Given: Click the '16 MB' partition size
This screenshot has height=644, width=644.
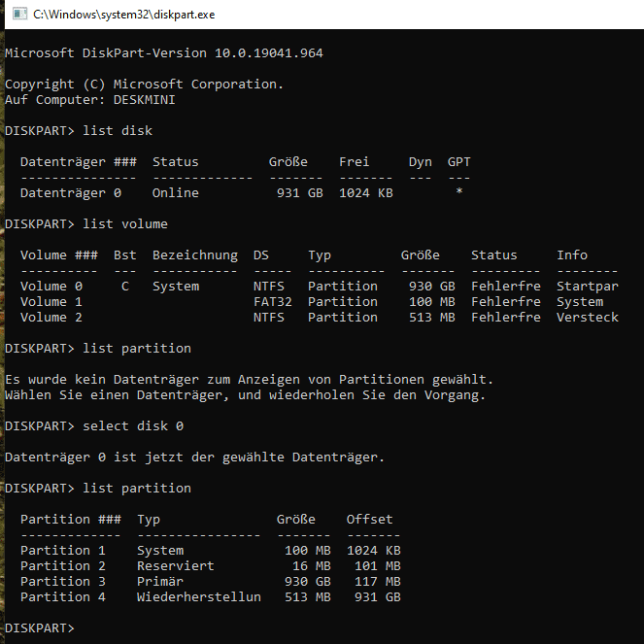Looking at the screenshot, I should click(312, 566).
